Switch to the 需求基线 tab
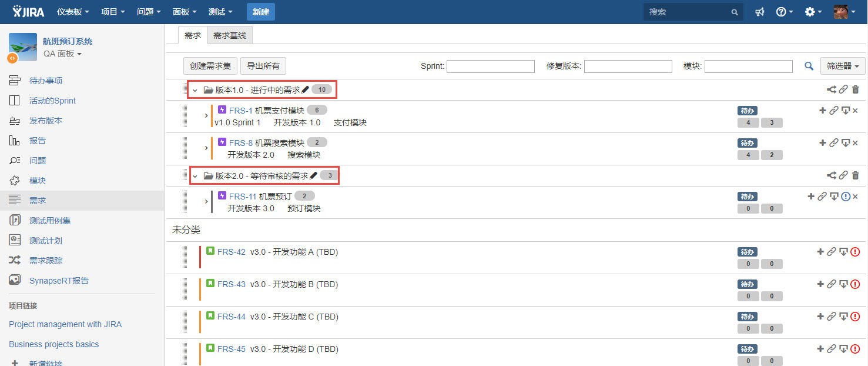 230,35
